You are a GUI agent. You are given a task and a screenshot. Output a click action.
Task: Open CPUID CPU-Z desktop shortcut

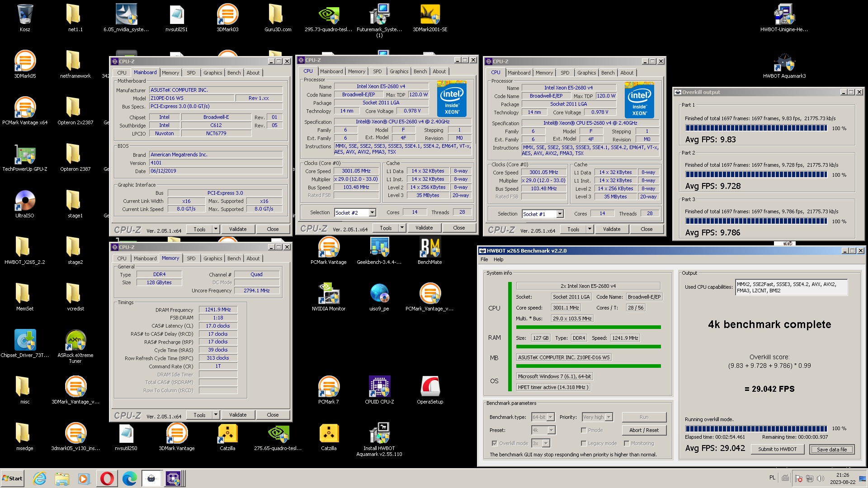click(x=379, y=389)
